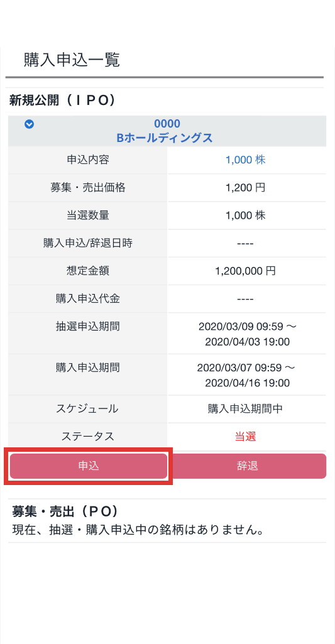Viewport: 335px width, 644px height.
Task: Open the 0000 stock code link
Action: click(167, 124)
